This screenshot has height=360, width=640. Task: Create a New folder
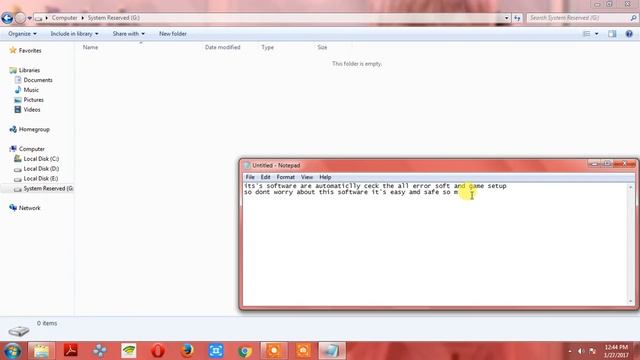coord(173,34)
